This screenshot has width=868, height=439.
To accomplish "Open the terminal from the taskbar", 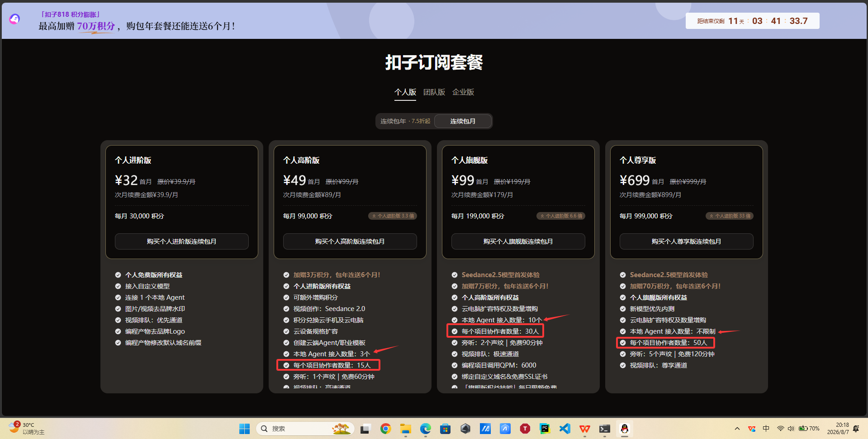I will (x=604, y=429).
